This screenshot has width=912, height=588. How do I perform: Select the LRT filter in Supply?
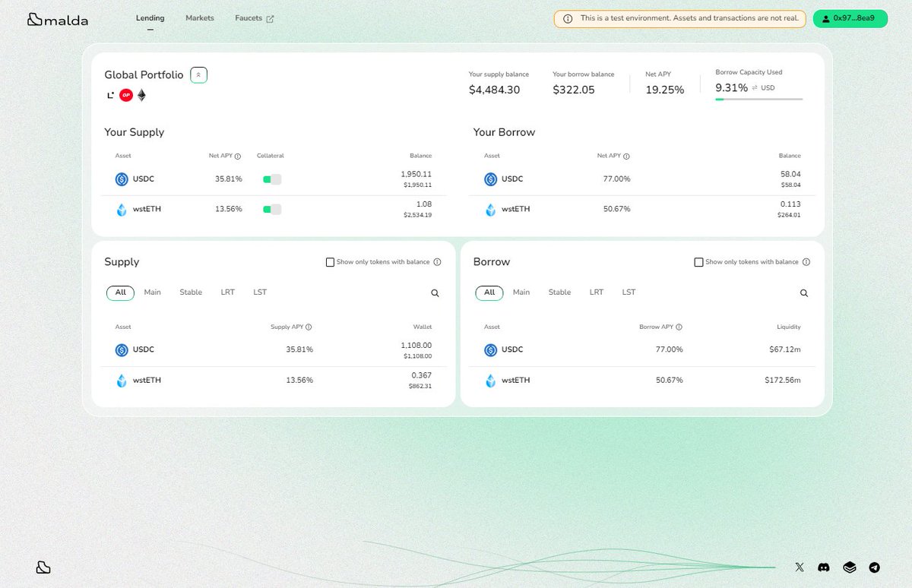click(228, 292)
